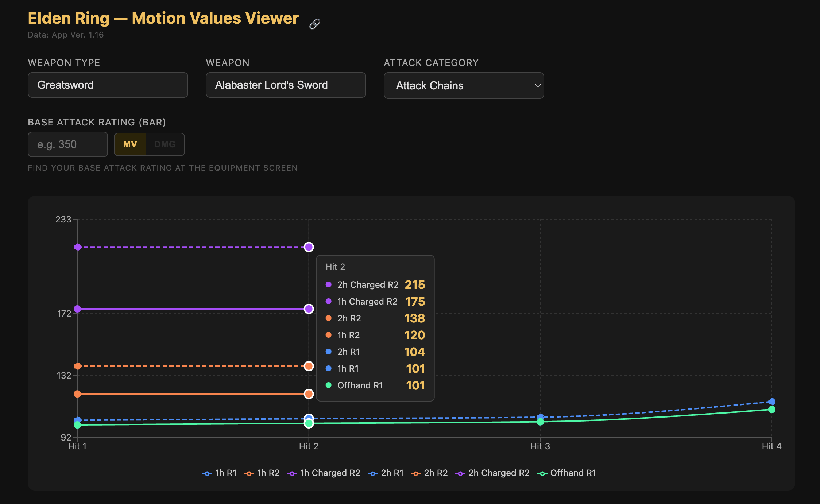The height and width of the screenshot is (504, 820).
Task: Open the Weapon field showing Alabaster Lord's Sword
Action: point(286,85)
